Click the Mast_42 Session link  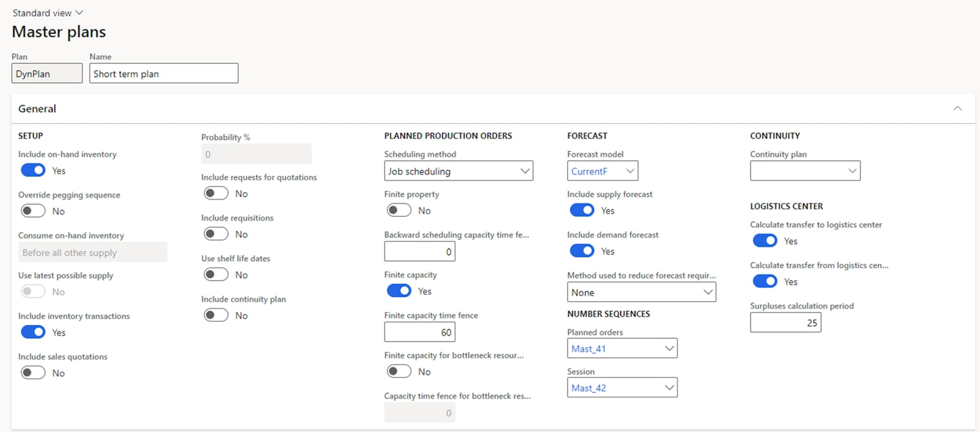[x=589, y=388]
